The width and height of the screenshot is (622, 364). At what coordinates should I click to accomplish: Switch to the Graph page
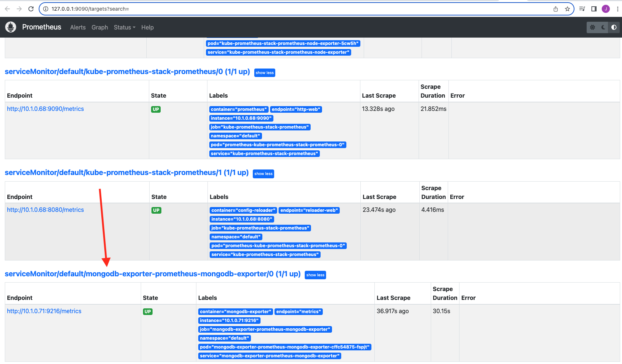tap(99, 27)
